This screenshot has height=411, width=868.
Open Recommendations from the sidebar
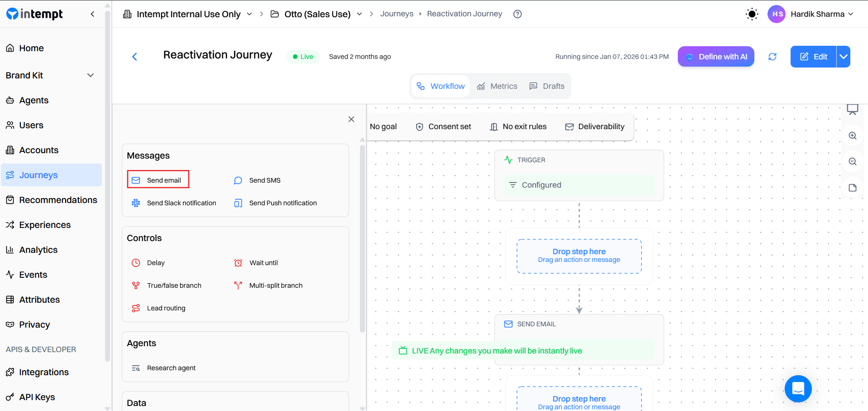coord(58,199)
